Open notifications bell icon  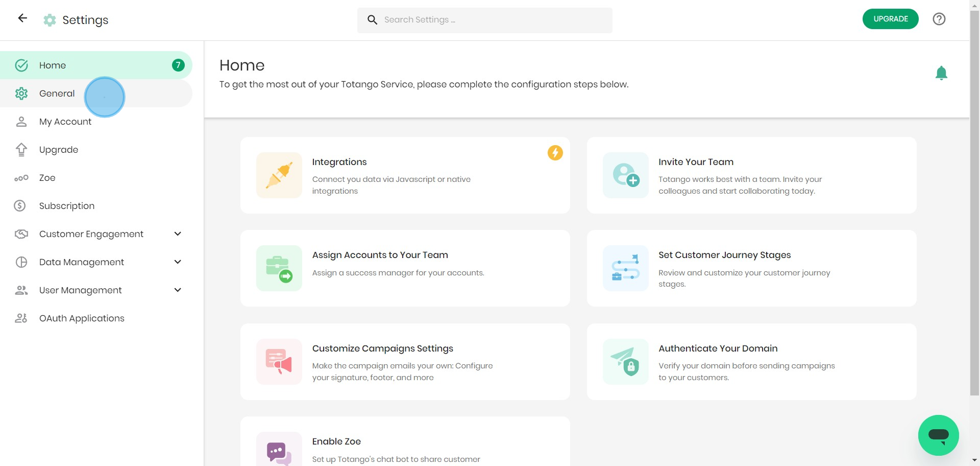coord(941,73)
